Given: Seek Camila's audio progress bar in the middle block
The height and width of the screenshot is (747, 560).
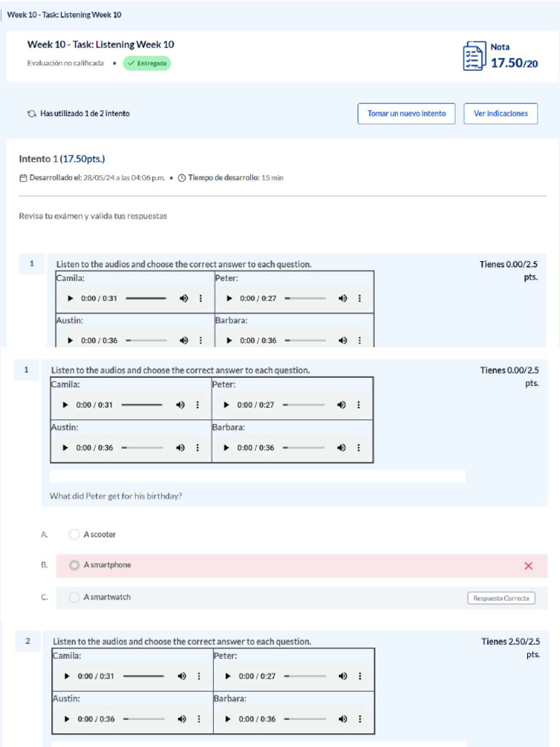Looking at the screenshot, I should tap(142, 405).
